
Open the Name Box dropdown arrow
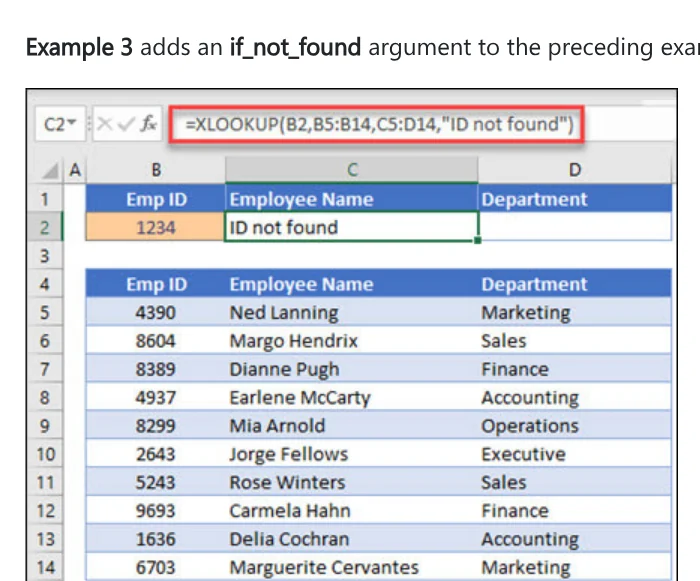click(x=73, y=122)
